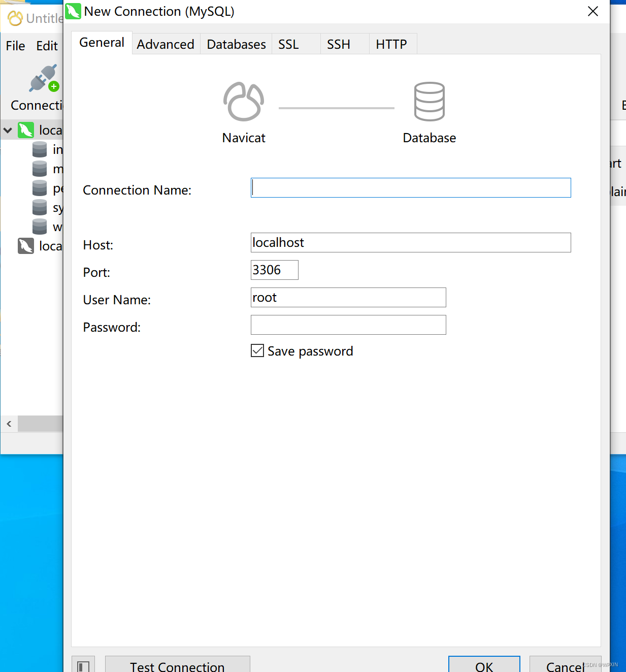This screenshot has width=626, height=672.
Task: Select the second 'loca' connection row
Action: (x=32, y=246)
